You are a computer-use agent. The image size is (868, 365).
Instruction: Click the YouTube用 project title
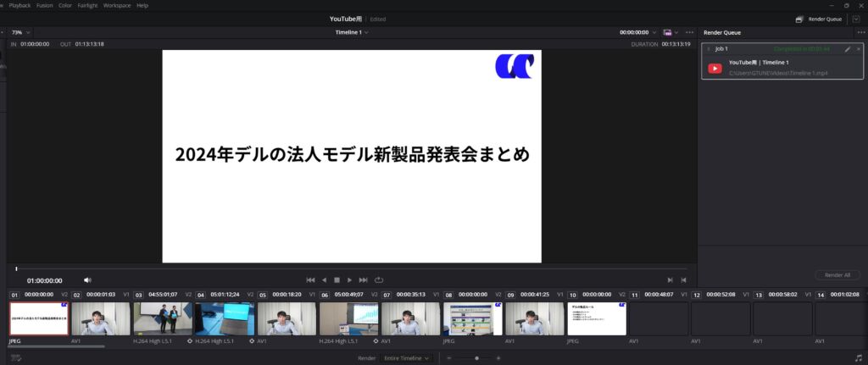pos(346,19)
